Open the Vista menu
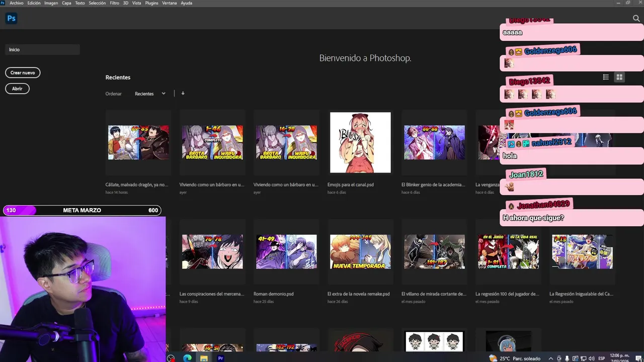Viewport: 644px width, 362px height. (136, 3)
